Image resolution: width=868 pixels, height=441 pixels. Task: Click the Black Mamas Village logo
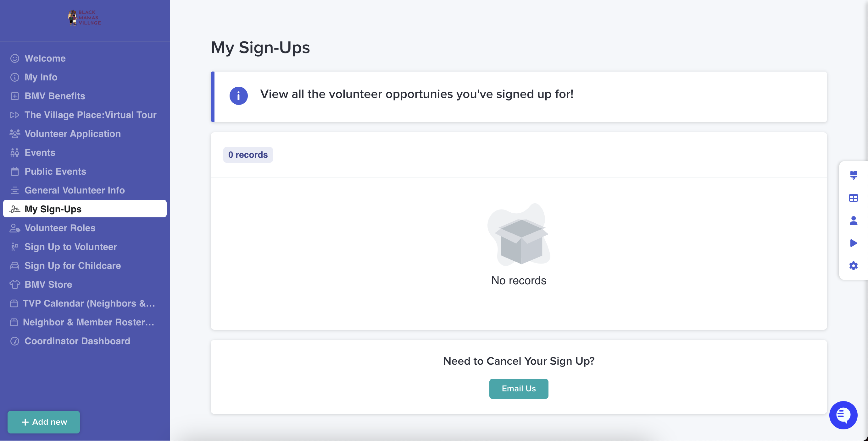click(85, 18)
